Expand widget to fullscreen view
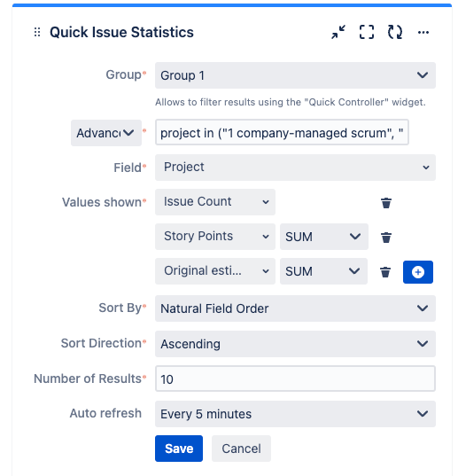458x476 pixels. coord(367,32)
